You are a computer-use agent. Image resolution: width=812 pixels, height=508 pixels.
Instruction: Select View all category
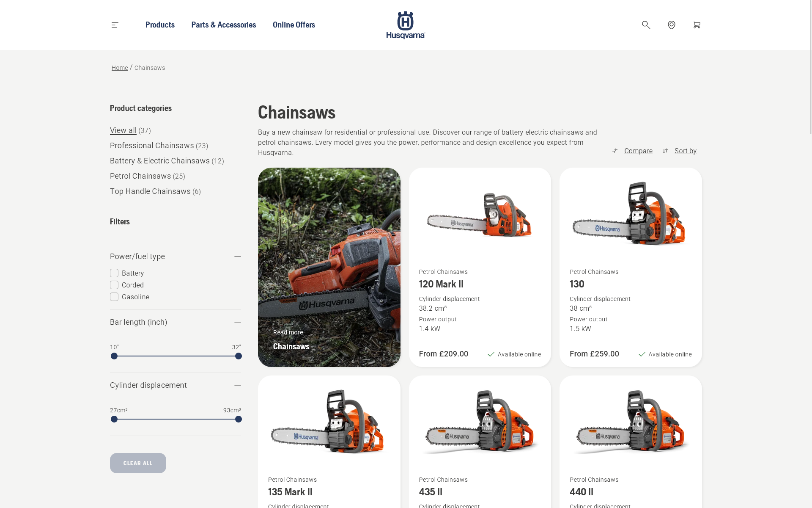tap(123, 130)
